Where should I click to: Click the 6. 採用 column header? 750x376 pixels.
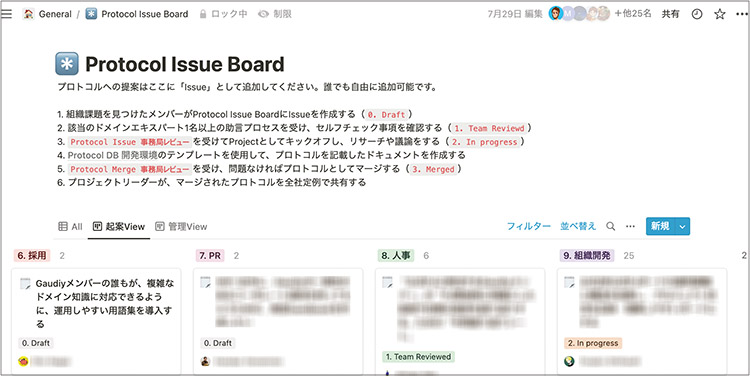[32, 256]
